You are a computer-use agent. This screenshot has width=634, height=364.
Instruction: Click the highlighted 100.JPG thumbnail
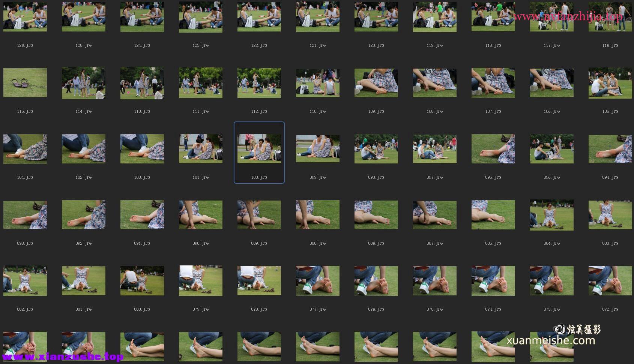(x=259, y=148)
